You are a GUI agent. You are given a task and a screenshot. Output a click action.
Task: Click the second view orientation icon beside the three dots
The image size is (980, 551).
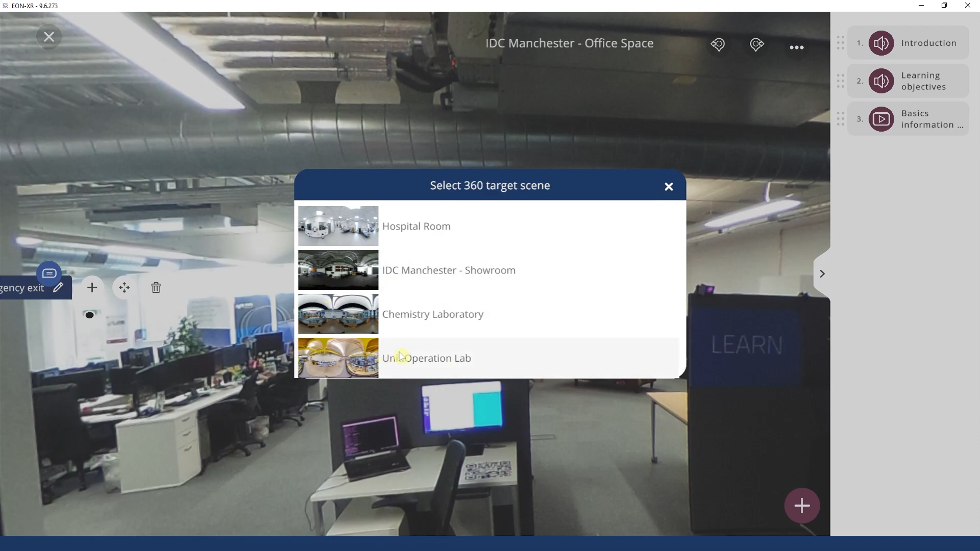tap(757, 44)
